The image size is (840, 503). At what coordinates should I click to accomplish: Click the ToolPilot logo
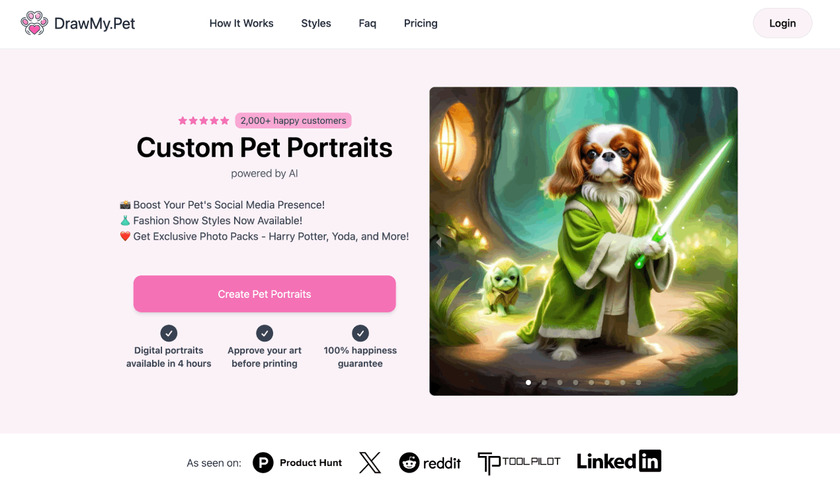(x=519, y=462)
